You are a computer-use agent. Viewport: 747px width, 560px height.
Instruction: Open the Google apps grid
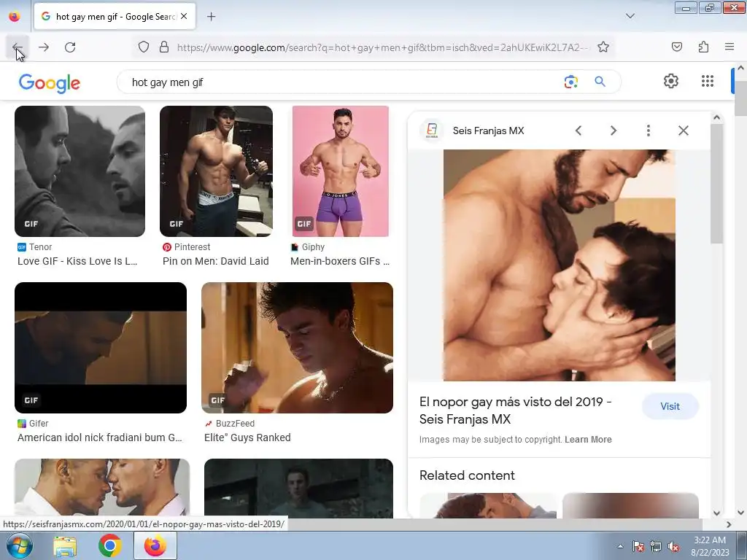(x=708, y=81)
